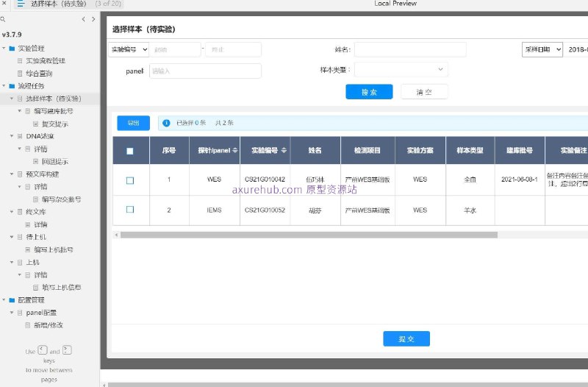
Task: Click the 清空 button
Action: [x=424, y=92]
